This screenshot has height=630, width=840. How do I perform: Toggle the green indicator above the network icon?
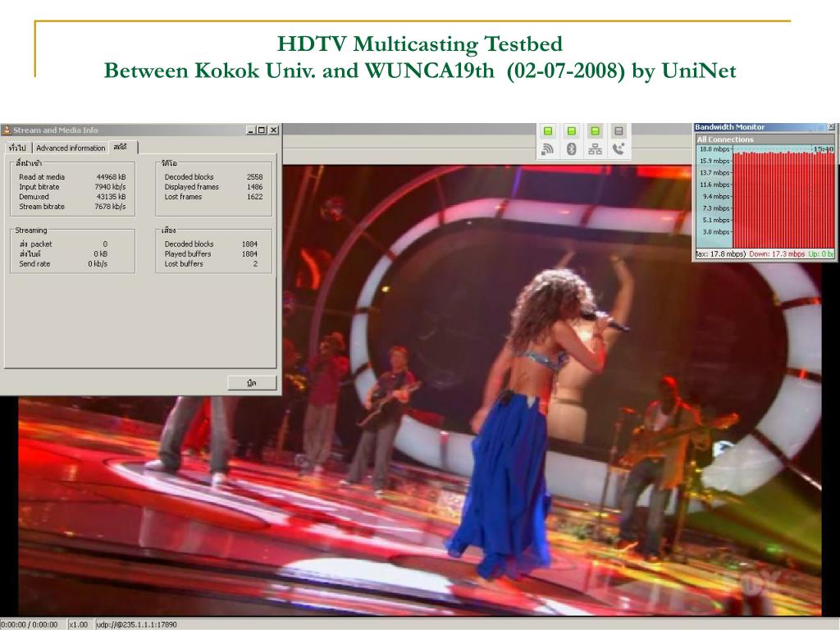click(595, 130)
